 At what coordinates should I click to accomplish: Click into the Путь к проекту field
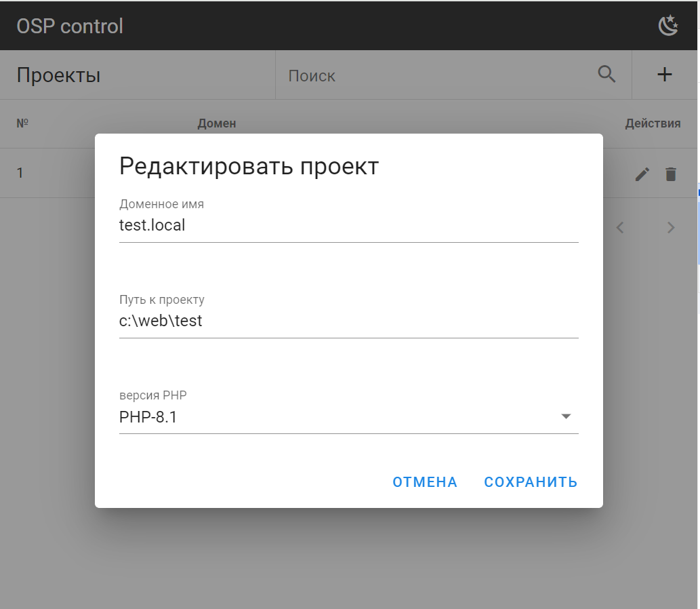pyautogui.click(x=348, y=321)
